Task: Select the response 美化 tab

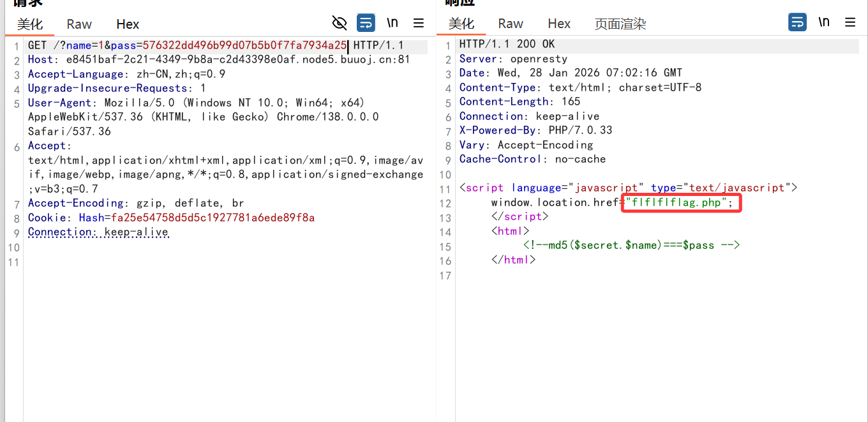Action: point(461,24)
